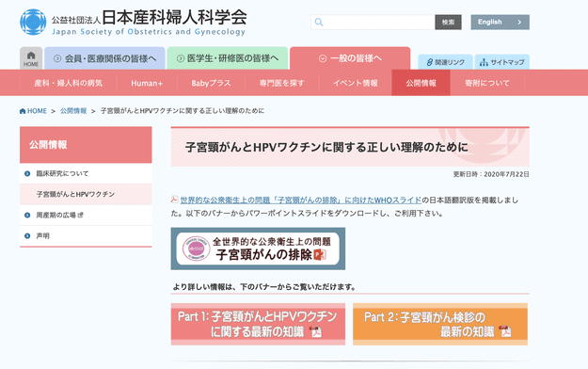This screenshot has height=369, width=588.
Task: Click the 公開情報 sidebar header
Action: (x=86, y=145)
